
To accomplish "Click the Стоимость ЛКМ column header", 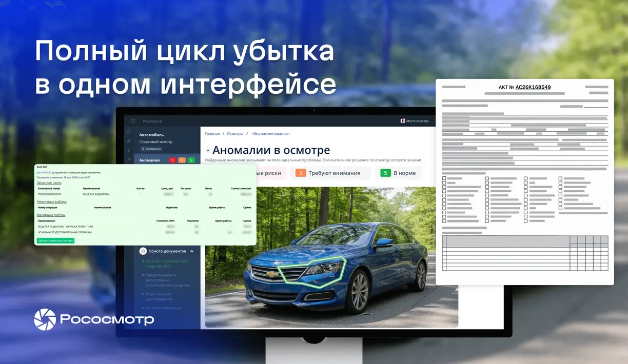I will (164, 220).
